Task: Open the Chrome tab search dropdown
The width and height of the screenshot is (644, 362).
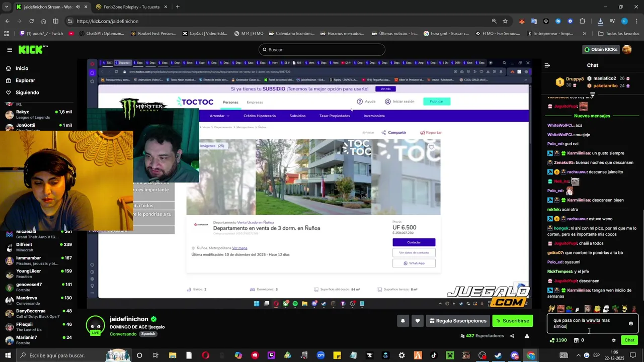Action: tap(7, 7)
